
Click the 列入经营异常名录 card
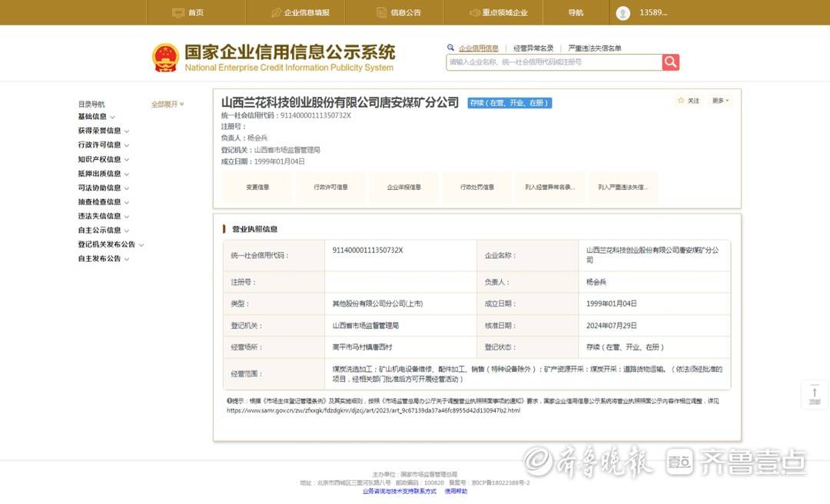(x=550, y=187)
